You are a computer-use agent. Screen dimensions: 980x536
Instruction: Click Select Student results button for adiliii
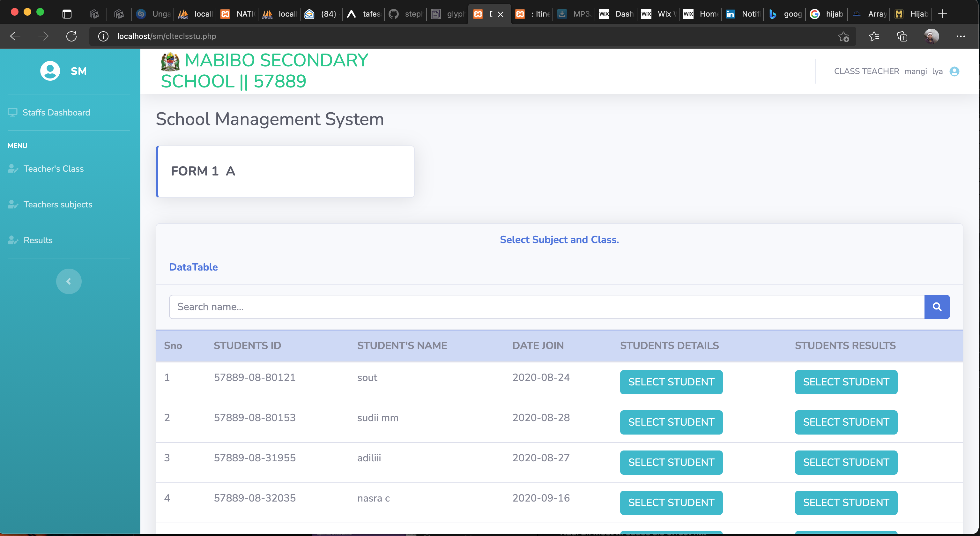tap(846, 462)
